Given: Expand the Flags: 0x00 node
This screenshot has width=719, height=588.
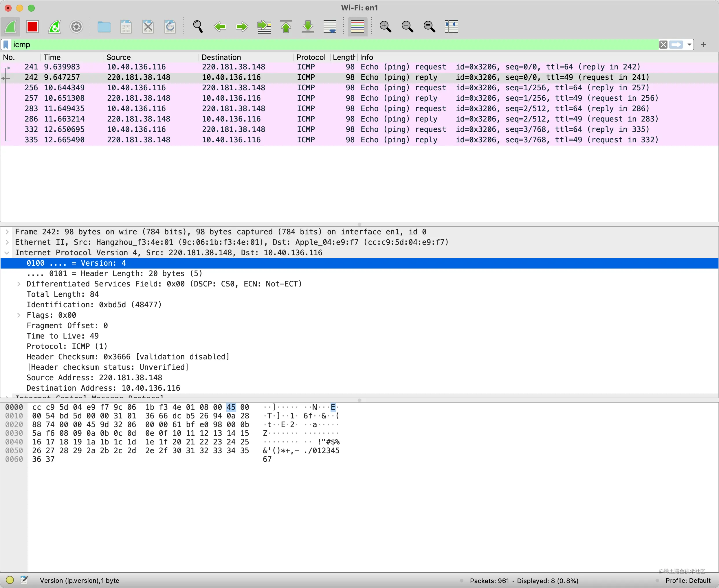Looking at the screenshot, I should click(x=19, y=315).
